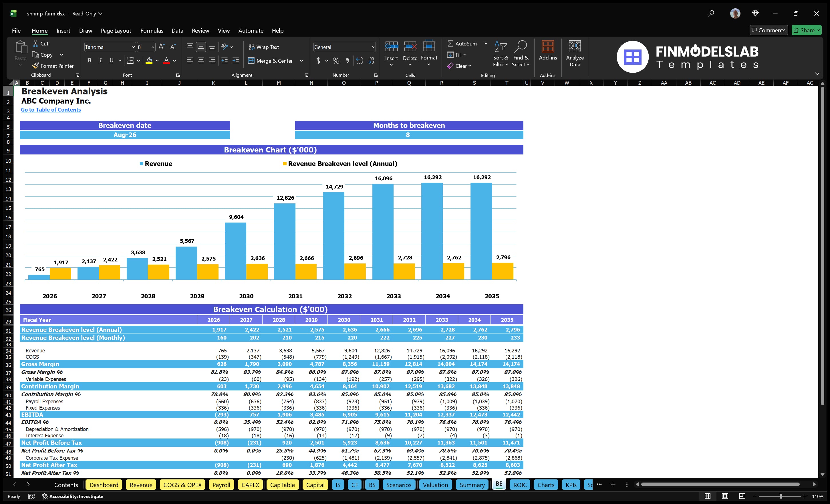The image size is (830, 504).
Task: Open the font name dropdown
Action: coord(133,47)
